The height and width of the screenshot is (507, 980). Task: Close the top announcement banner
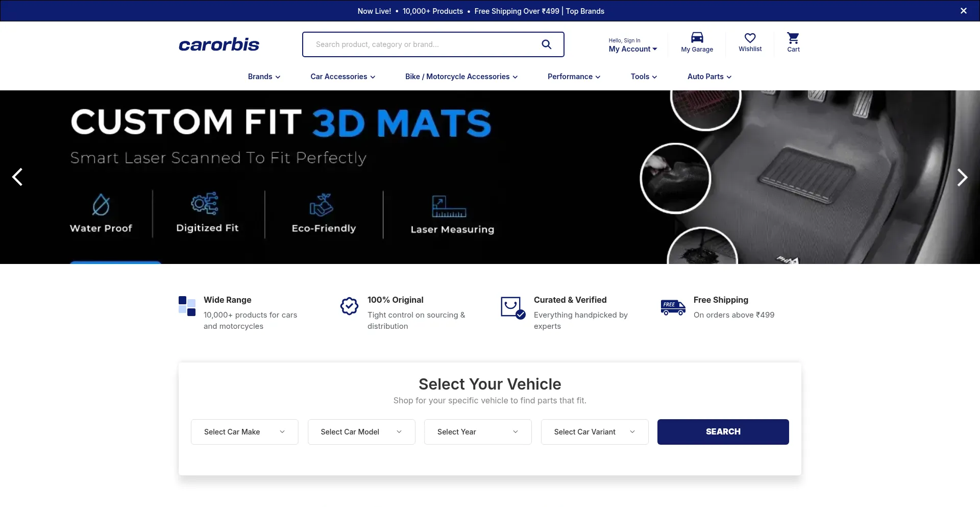pos(963,11)
